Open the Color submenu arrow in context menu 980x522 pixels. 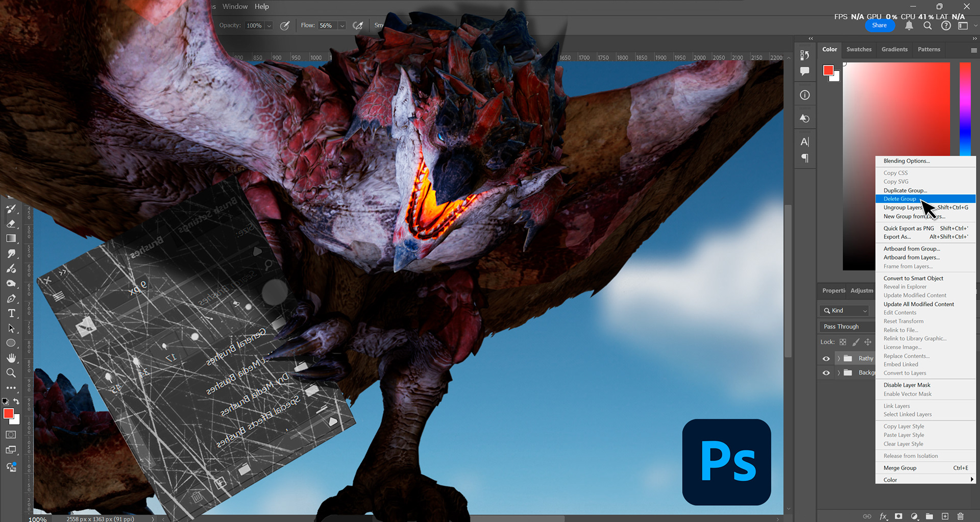(972, 480)
